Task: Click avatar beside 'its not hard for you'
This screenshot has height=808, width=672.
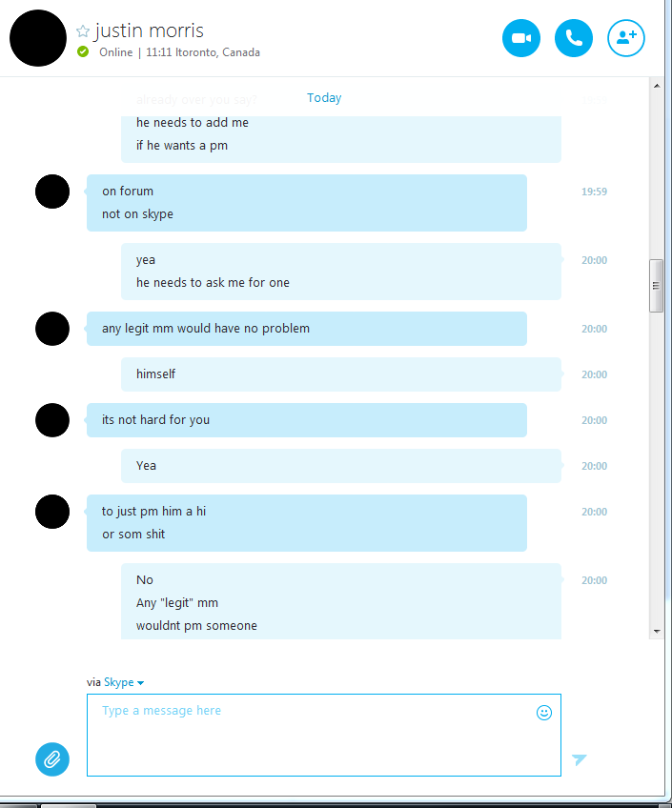Action: (52, 420)
